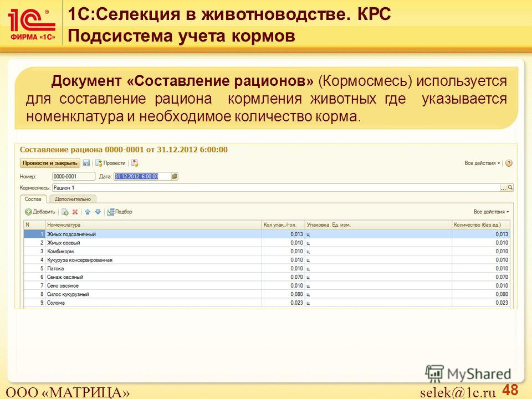Select row Патока
532x399 pixels.
[x=267, y=268]
